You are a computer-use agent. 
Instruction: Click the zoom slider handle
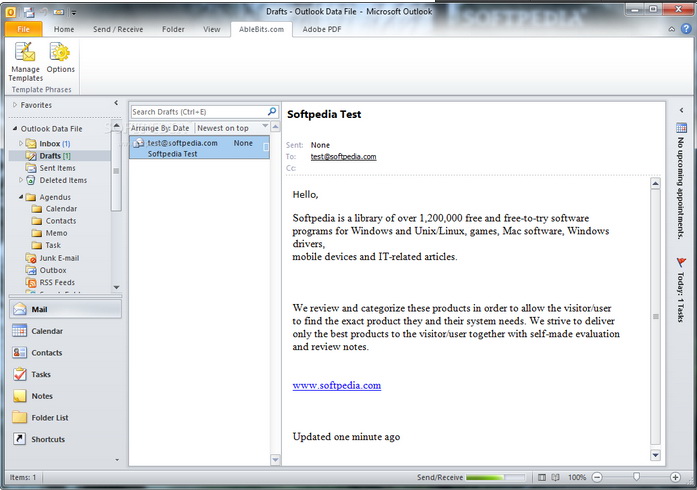(636, 477)
